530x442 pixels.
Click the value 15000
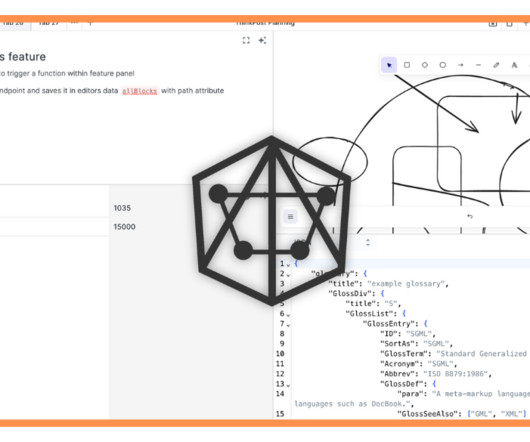pyautogui.click(x=124, y=227)
